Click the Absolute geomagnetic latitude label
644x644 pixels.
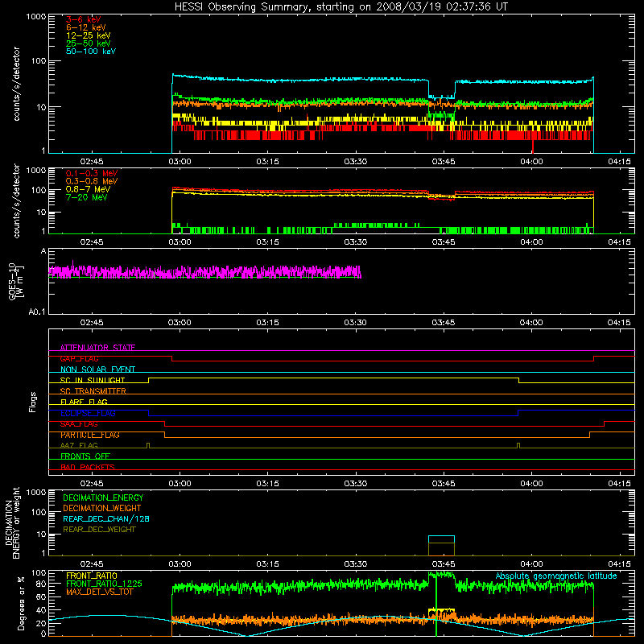(556, 576)
